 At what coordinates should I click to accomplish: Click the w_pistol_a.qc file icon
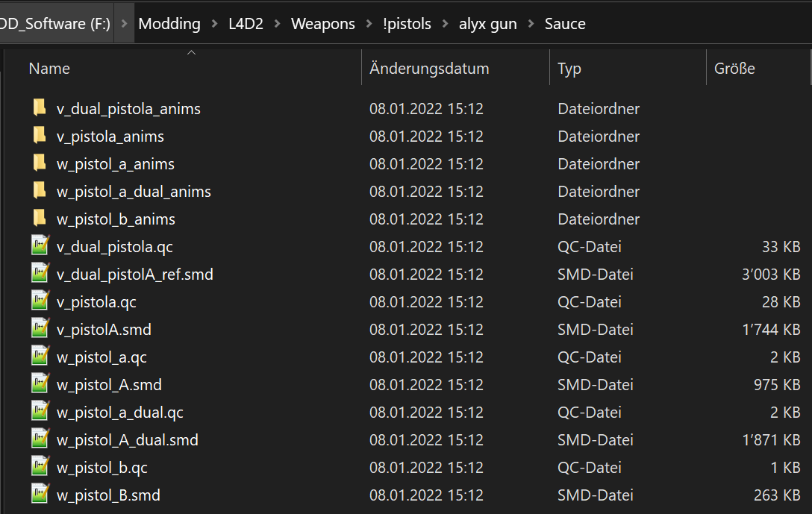click(x=40, y=357)
